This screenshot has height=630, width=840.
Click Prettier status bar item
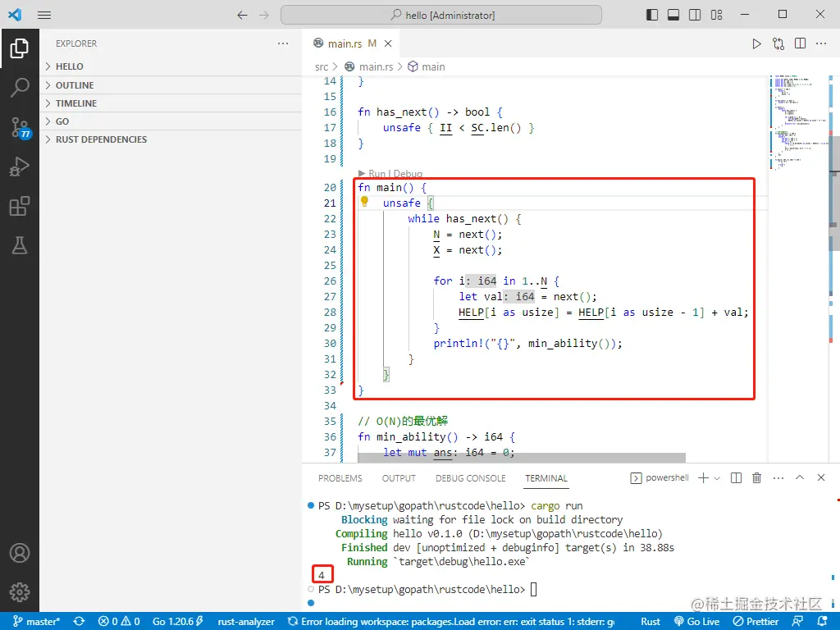tap(756, 622)
